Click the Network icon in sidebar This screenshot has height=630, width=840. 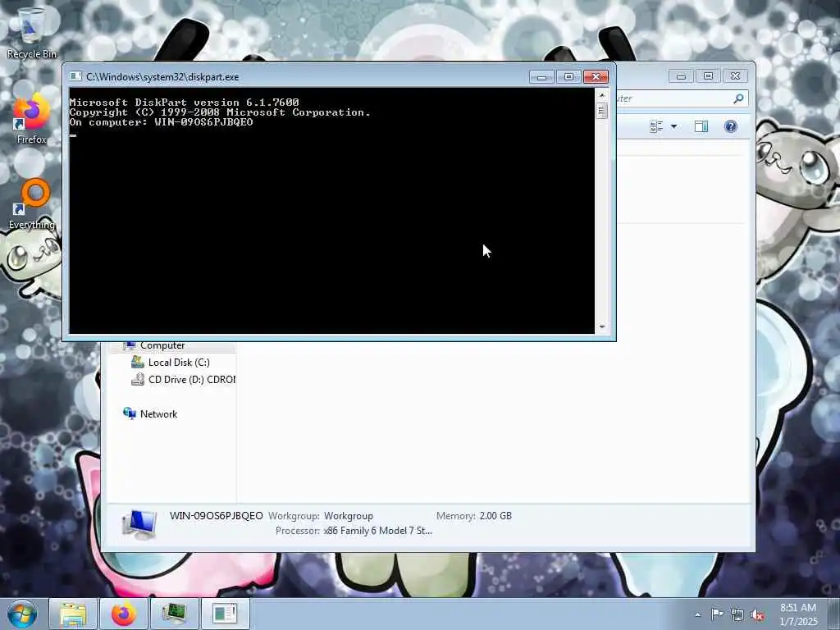click(129, 413)
